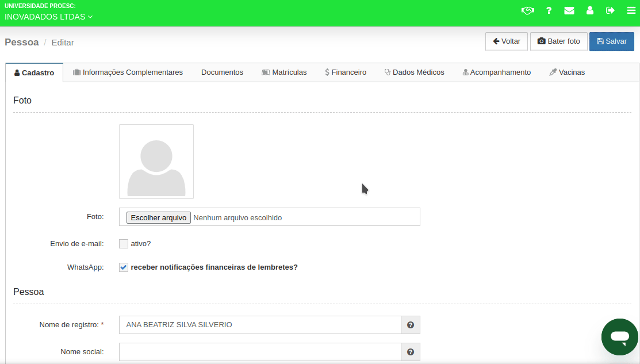Uncheck receber notificações financeiras de lembretes

pos(123,267)
